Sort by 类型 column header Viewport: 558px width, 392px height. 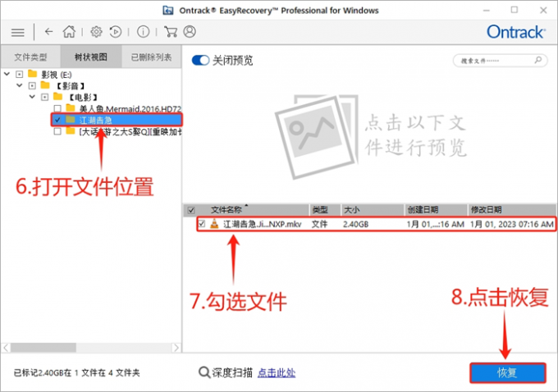pos(325,210)
